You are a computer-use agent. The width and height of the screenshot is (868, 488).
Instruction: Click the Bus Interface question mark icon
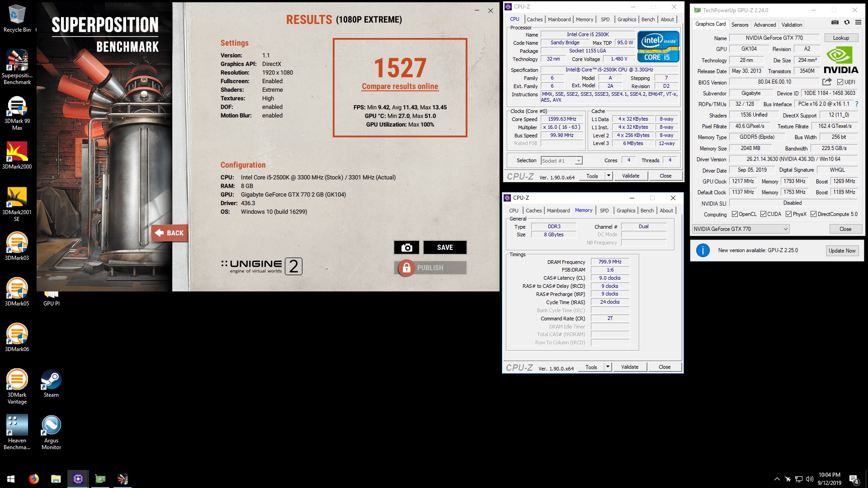[x=856, y=104]
